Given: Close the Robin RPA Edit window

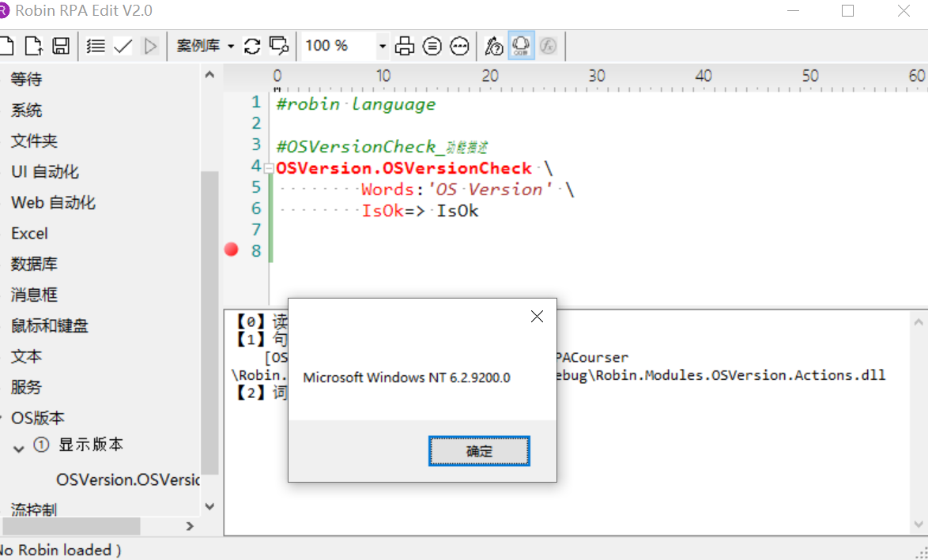Looking at the screenshot, I should click(903, 10).
